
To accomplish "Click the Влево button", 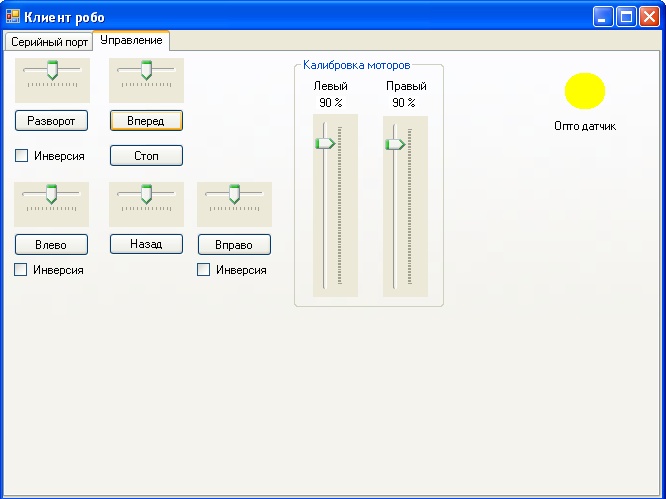I will 51,244.
